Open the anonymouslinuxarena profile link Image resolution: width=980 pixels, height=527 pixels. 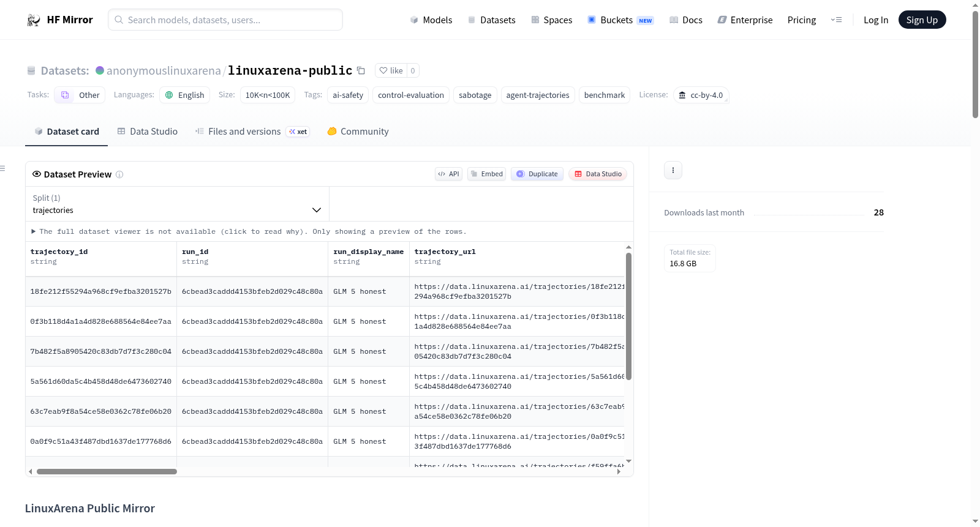tap(164, 70)
